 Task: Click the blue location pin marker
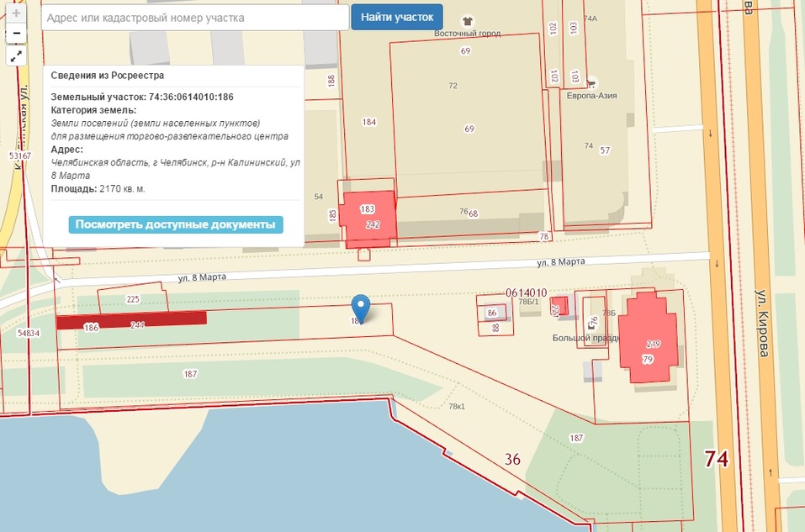click(361, 308)
